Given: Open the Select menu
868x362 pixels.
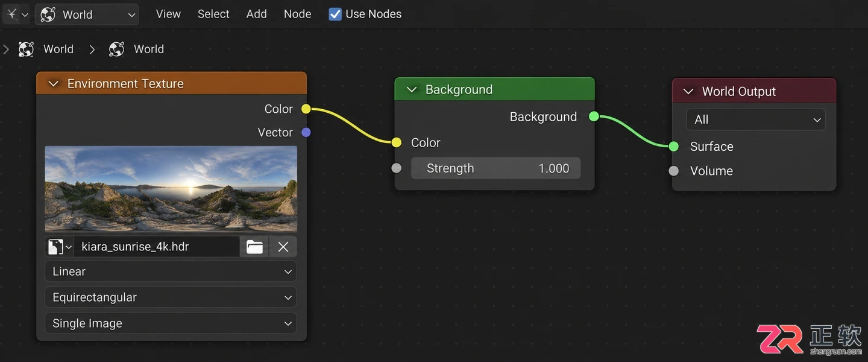Looking at the screenshot, I should pos(213,14).
